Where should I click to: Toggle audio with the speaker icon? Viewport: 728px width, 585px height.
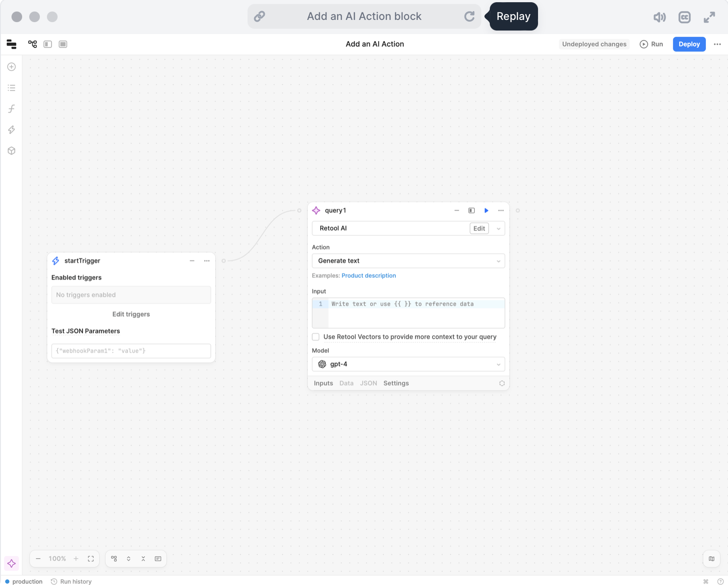click(x=659, y=17)
